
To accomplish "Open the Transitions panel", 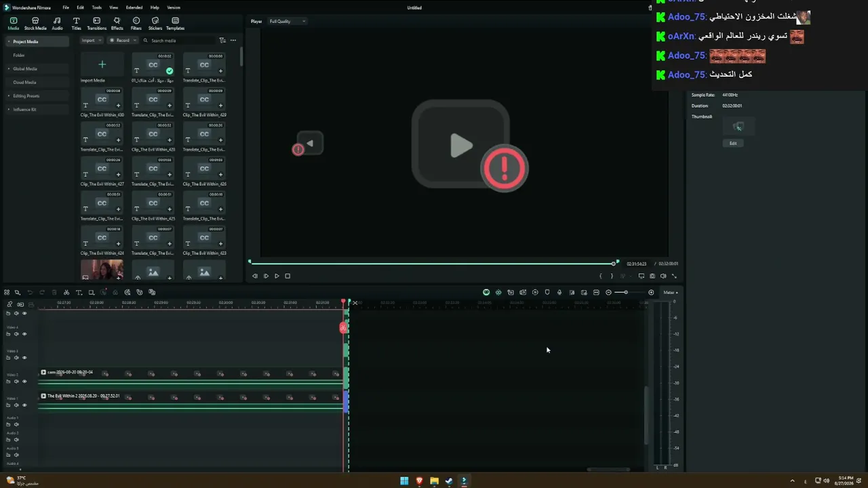I will pyautogui.click(x=96, y=24).
